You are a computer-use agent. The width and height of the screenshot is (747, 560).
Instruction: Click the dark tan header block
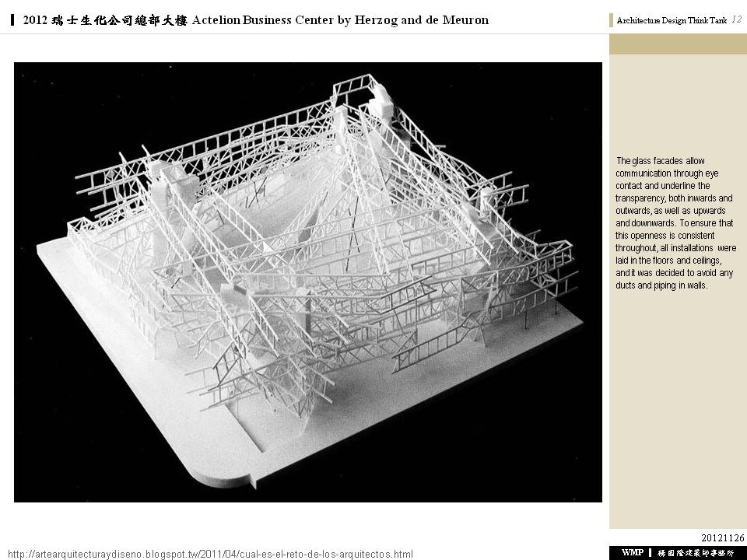[678, 44]
